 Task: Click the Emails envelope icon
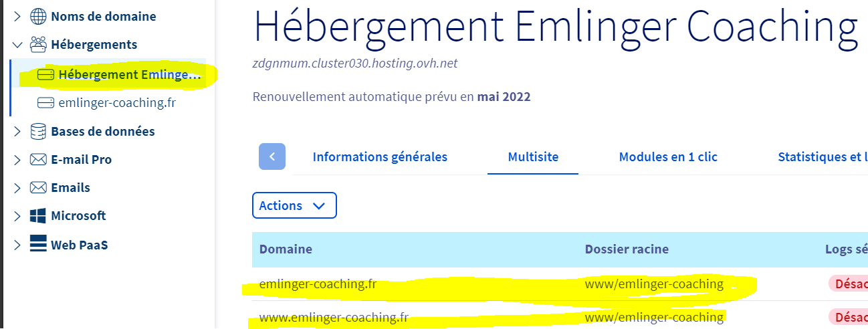pos(38,188)
